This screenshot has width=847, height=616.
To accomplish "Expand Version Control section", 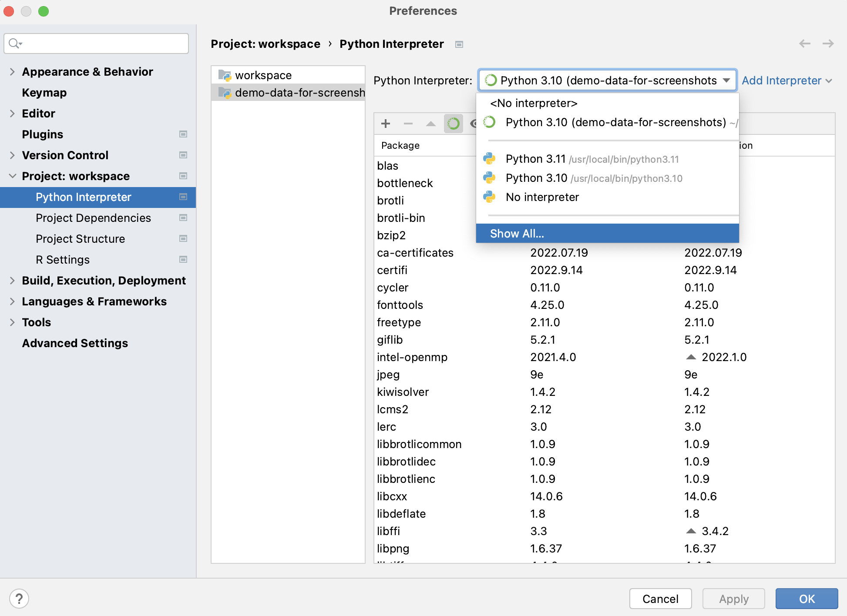I will click(x=12, y=155).
